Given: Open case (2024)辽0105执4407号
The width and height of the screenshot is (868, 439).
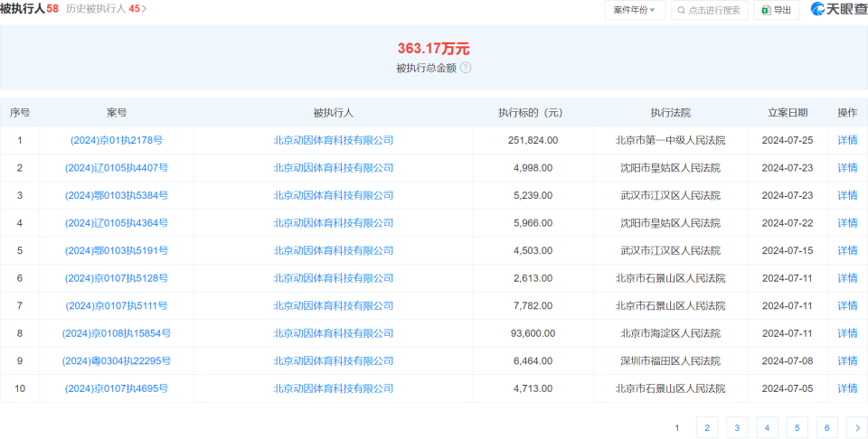Looking at the screenshot, I should pos(117,168).
